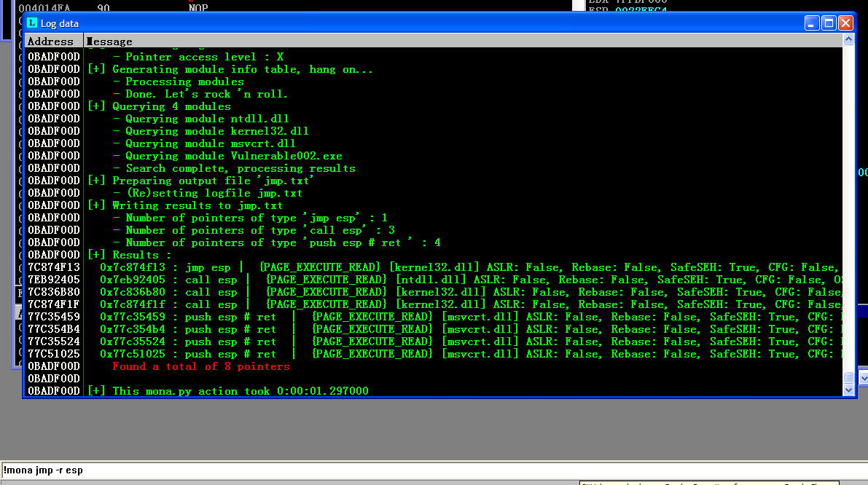Click the log scrollbar down arrow
This screenshot has width=868, height=485.
pos(848,390)
